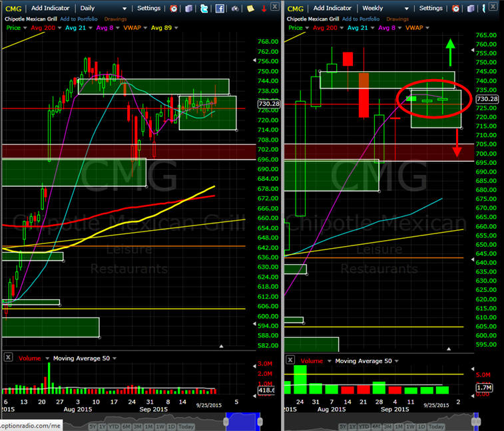
Task: Open Volume dropdown in Daily chart
Action: point(47,359)
